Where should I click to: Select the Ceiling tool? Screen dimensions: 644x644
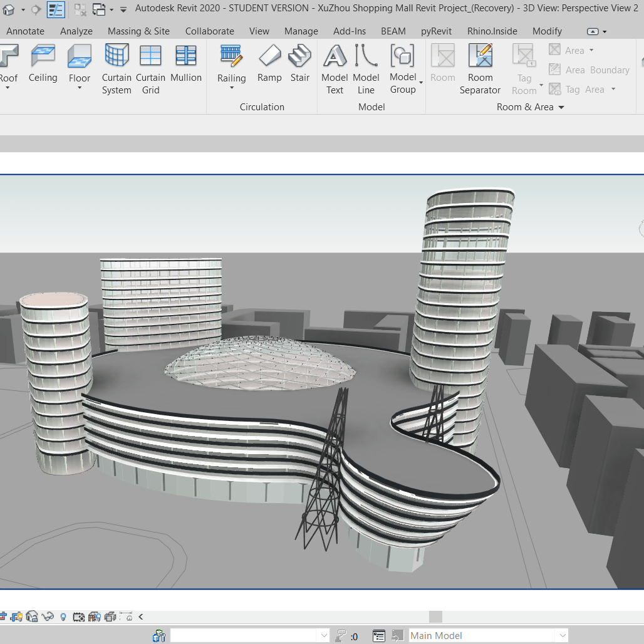[x=43, y=64]
